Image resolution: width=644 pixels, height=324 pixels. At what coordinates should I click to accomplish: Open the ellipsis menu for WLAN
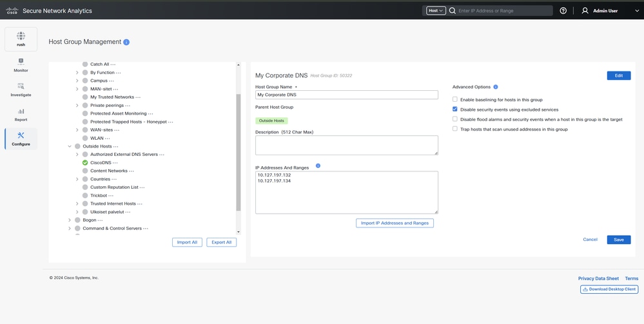tap(107, 138)
